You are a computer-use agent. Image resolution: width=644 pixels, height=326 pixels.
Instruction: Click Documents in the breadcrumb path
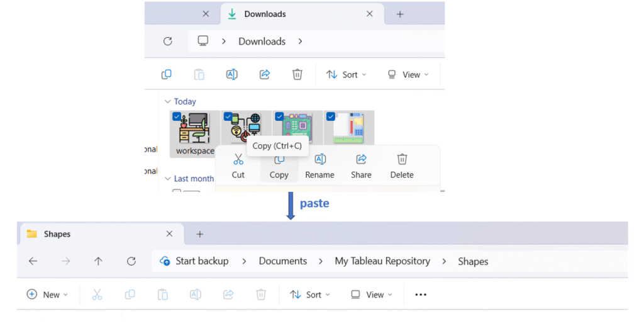coord(282,261)
